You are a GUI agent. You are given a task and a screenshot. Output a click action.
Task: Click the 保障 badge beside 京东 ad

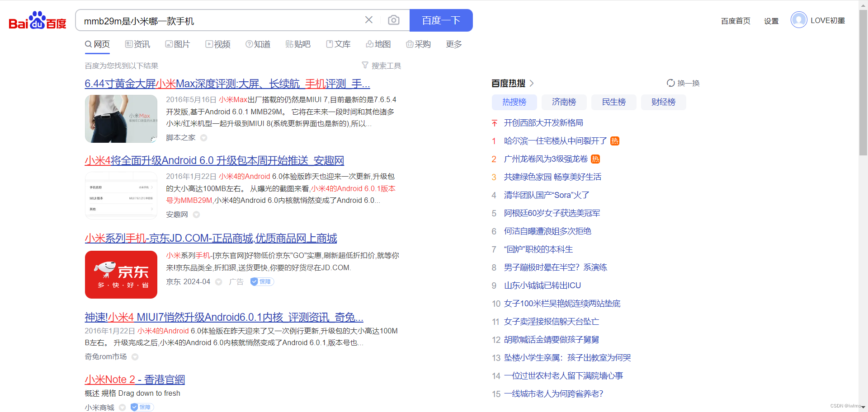pos(262,282)
